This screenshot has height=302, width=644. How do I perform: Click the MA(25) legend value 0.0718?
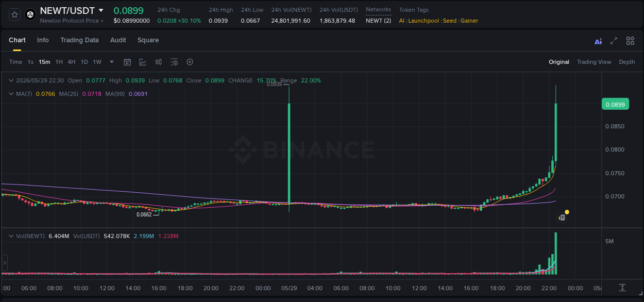pos(92,94)
